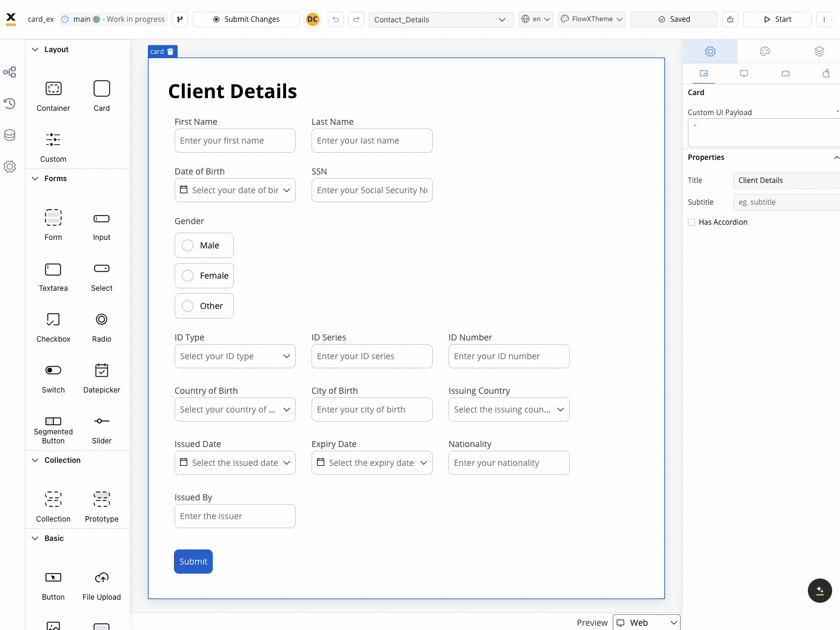Click the FlowX logo icon
This screenshot has width=840, height=630.
11,19
